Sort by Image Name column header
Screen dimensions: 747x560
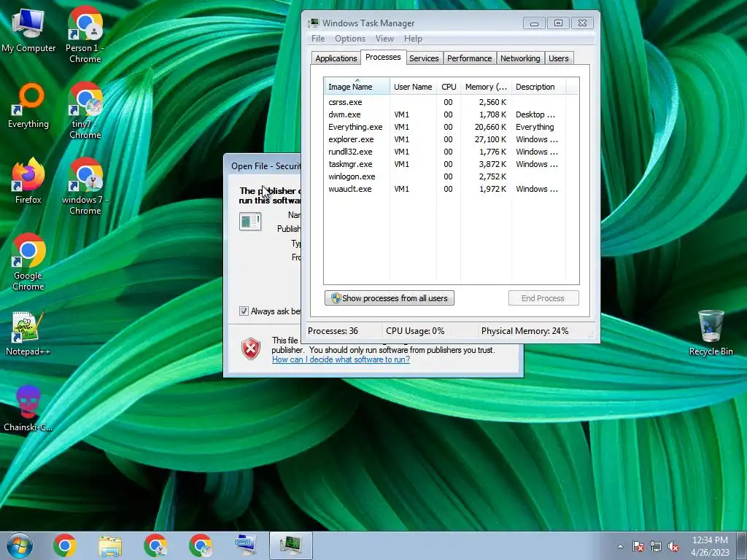pos(357,87)
